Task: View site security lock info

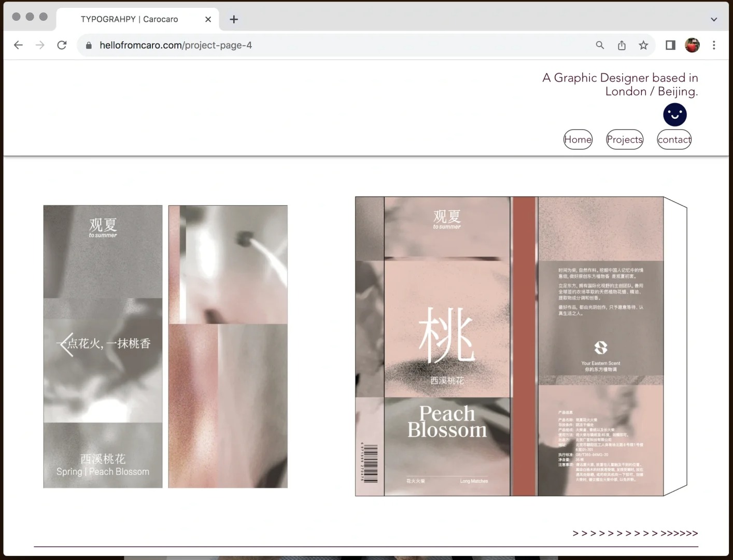Action: [x=89, y=45]
